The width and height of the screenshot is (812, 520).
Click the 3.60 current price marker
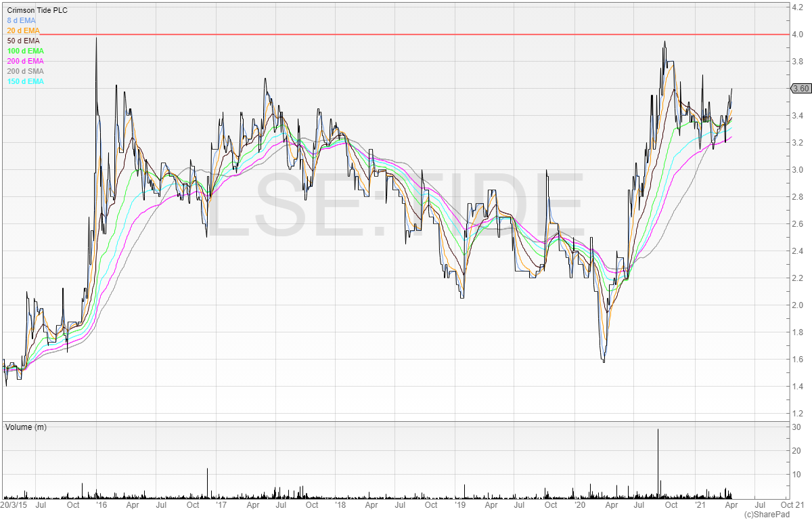point(800,88)
